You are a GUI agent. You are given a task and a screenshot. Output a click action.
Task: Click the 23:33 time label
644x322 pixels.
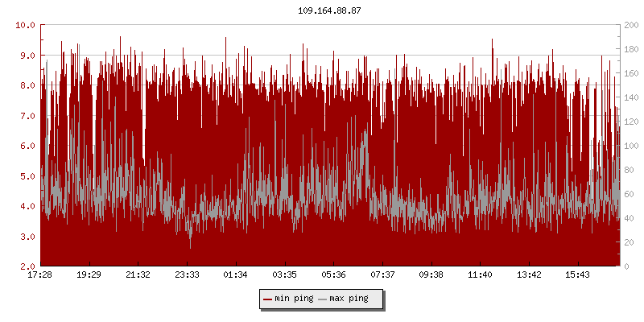(187, 275)
